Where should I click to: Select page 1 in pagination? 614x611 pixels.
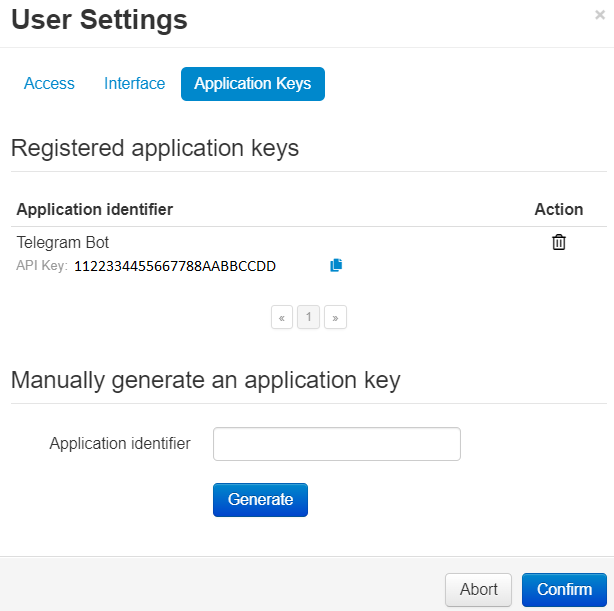[309, 318]
